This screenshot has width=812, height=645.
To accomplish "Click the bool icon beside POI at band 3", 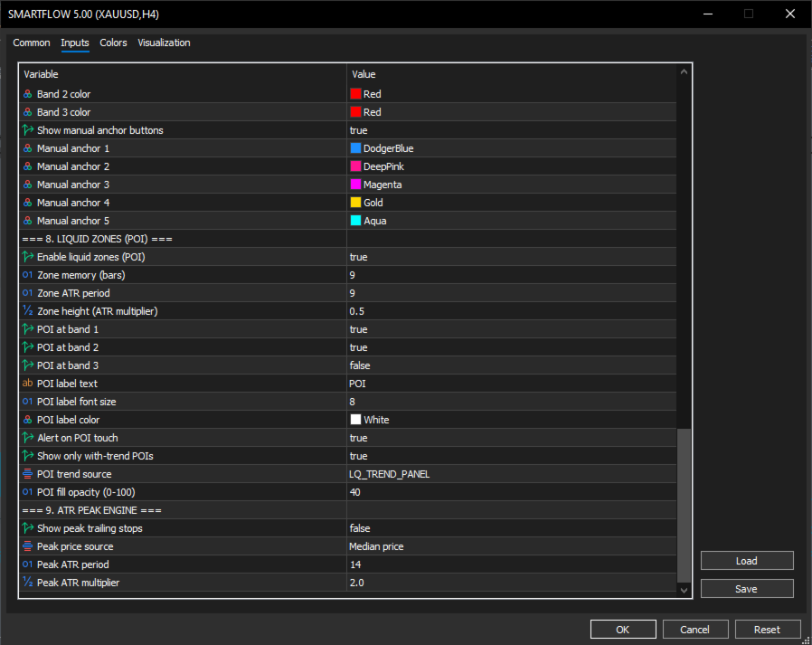I will 27,365.
